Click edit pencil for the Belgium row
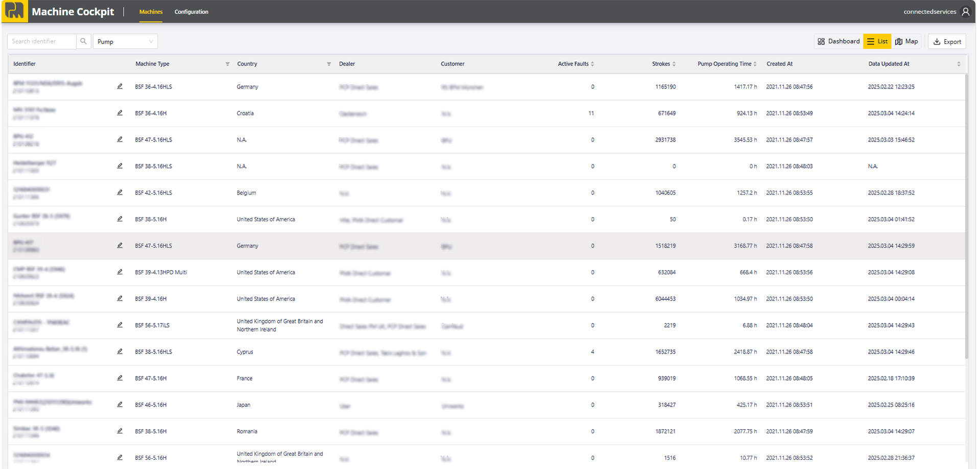 [x=119, y=193]
